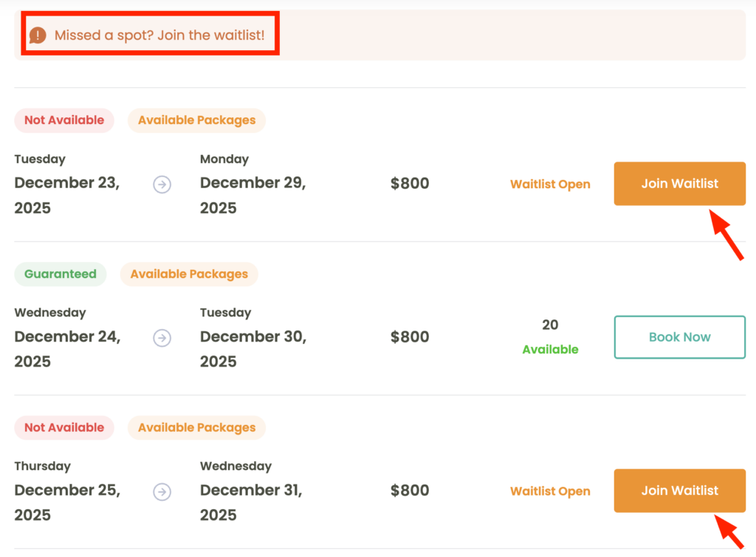Click the Not Available badge for December 23
This screenshot has height=557, width=756.
pyautogui.click(x=64, y=120)
